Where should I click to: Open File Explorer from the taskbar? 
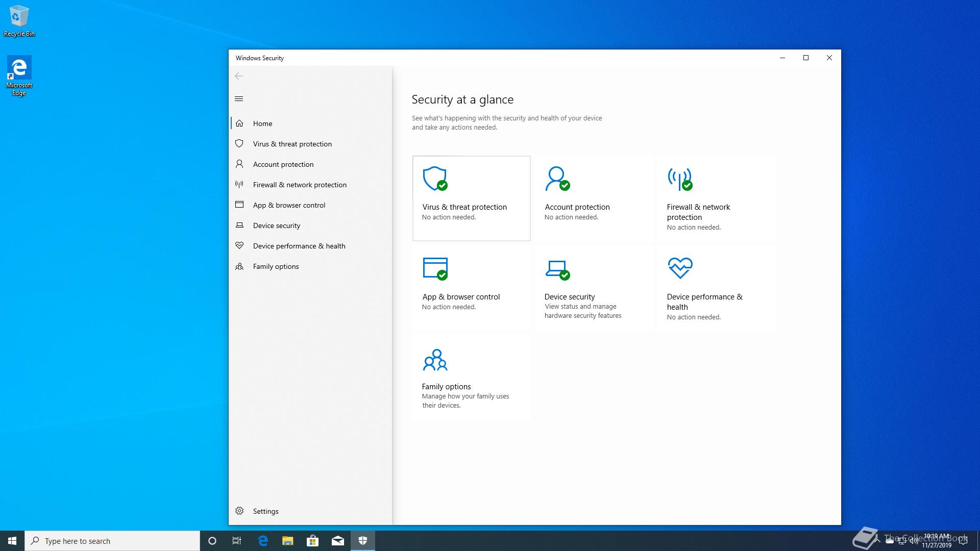pyautogui.click(x=288, y=541)
